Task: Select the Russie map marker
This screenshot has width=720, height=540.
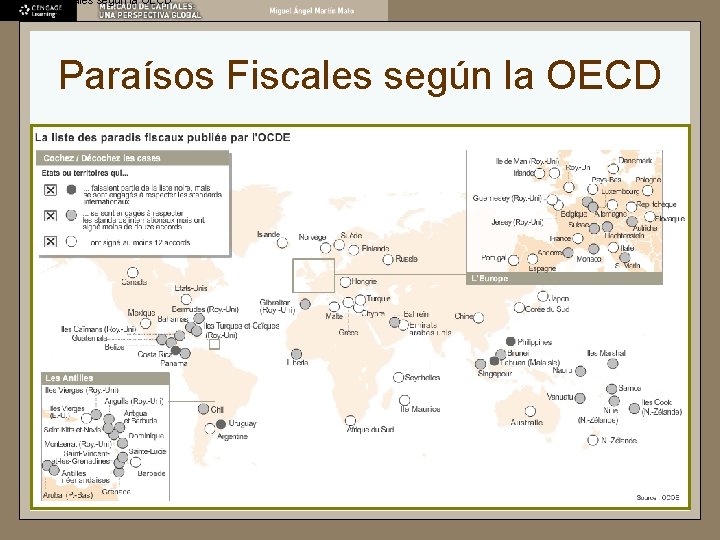Action: click(388, 259)
